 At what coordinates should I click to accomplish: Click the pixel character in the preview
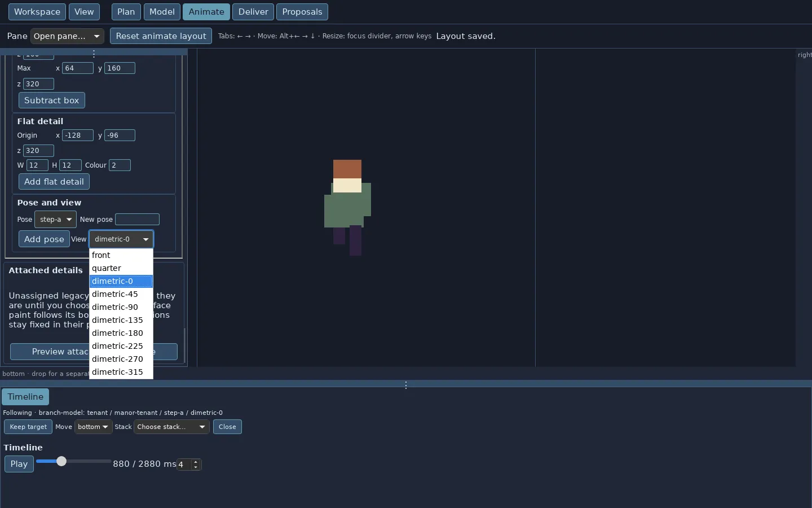[x=347, y=208]
